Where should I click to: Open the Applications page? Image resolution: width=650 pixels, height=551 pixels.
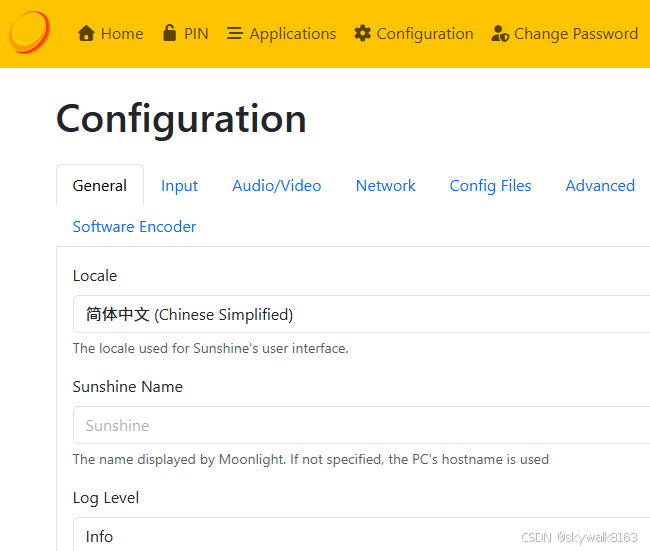[x=281, y=34]
